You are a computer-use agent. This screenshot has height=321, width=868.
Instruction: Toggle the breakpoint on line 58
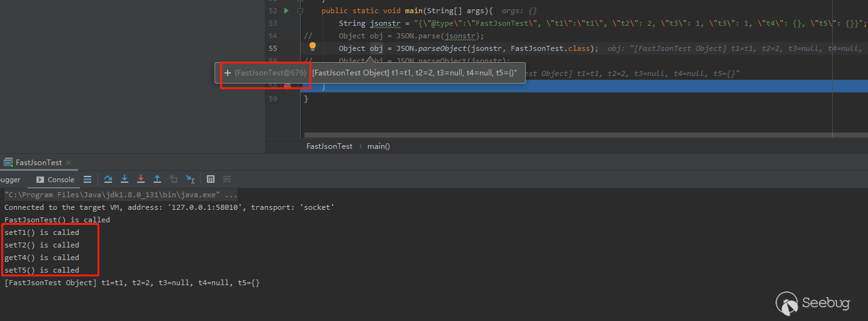click(287, 86)
